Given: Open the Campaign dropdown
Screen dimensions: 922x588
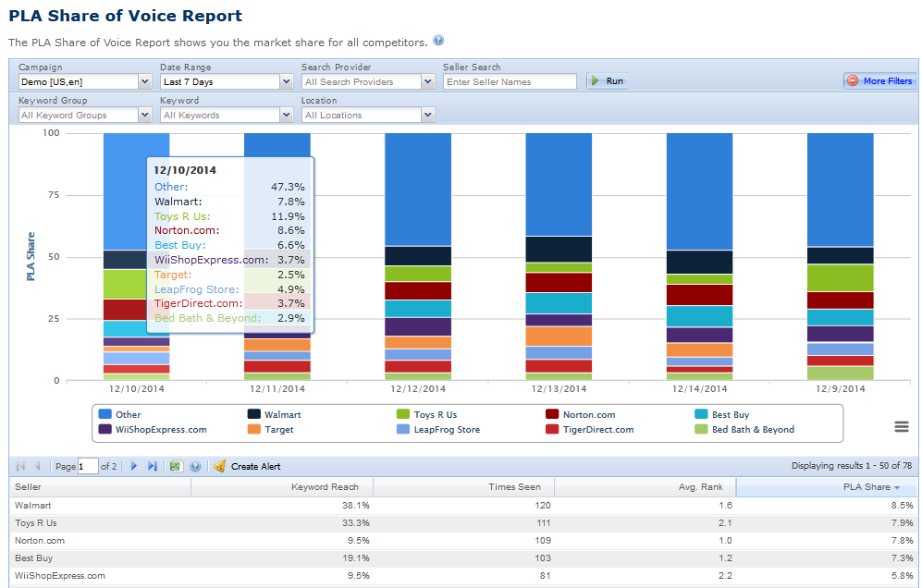Looking at the screenshot, I should coord(144,81).
